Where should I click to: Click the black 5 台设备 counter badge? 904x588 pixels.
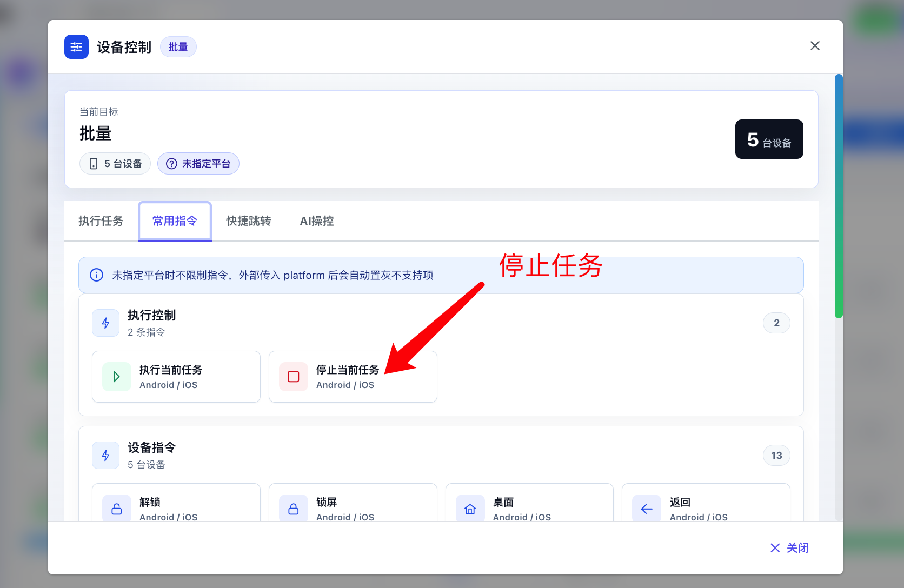[x=769, y=139]
